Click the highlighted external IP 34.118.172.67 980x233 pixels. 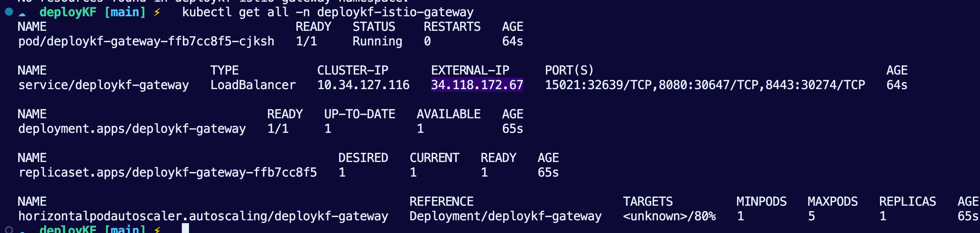pyautogui.click(x=477, y=85)
